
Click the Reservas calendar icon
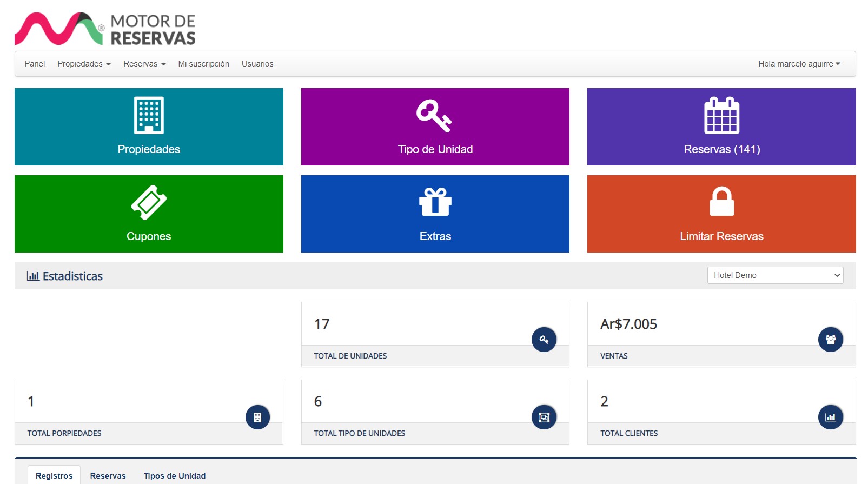click(721, 115)
